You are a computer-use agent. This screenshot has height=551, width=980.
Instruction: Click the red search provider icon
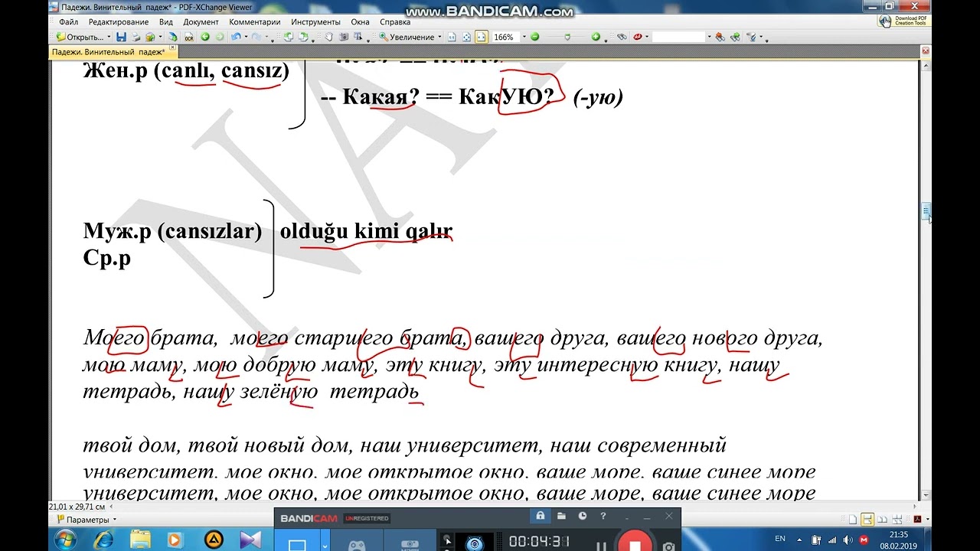(637, 37)
